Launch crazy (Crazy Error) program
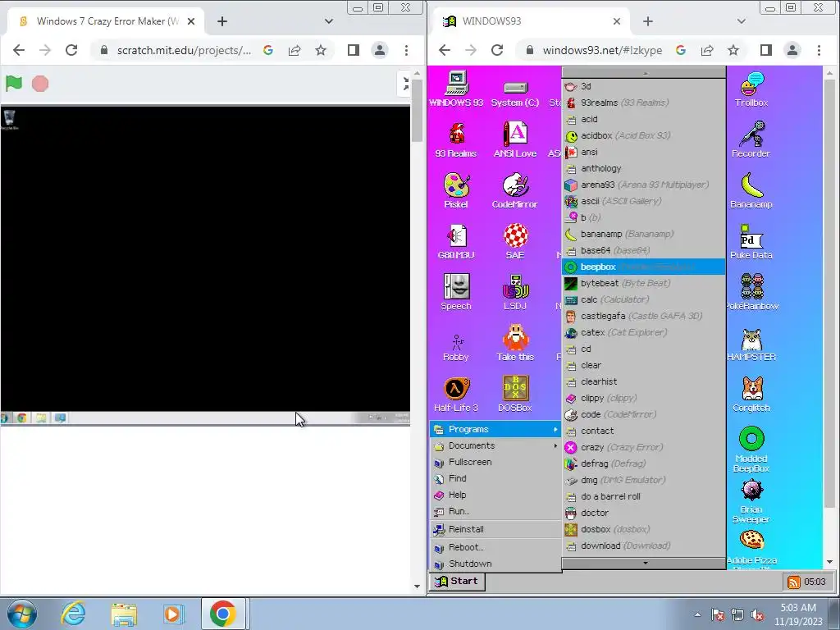The width and height of the screenshot is (840, 630). (x=644, y=447)
